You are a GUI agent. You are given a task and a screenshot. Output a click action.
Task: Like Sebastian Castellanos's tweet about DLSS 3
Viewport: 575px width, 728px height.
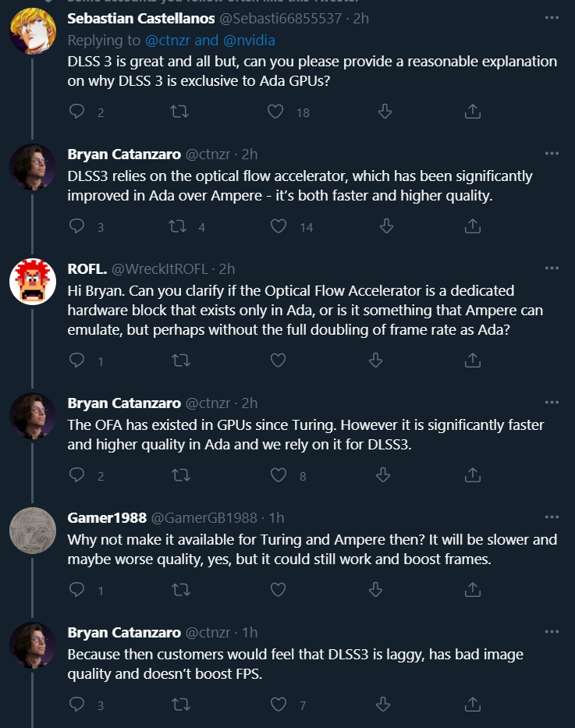tap(275, 112)
